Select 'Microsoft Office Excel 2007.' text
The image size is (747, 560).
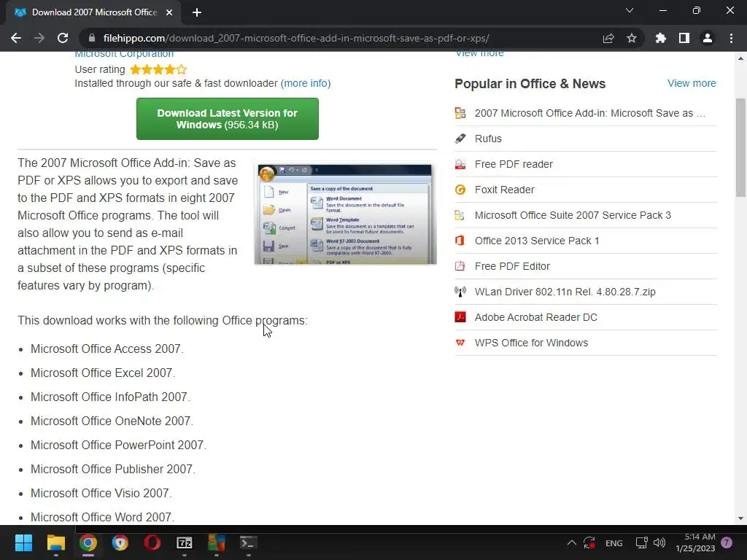coord(103,373)
